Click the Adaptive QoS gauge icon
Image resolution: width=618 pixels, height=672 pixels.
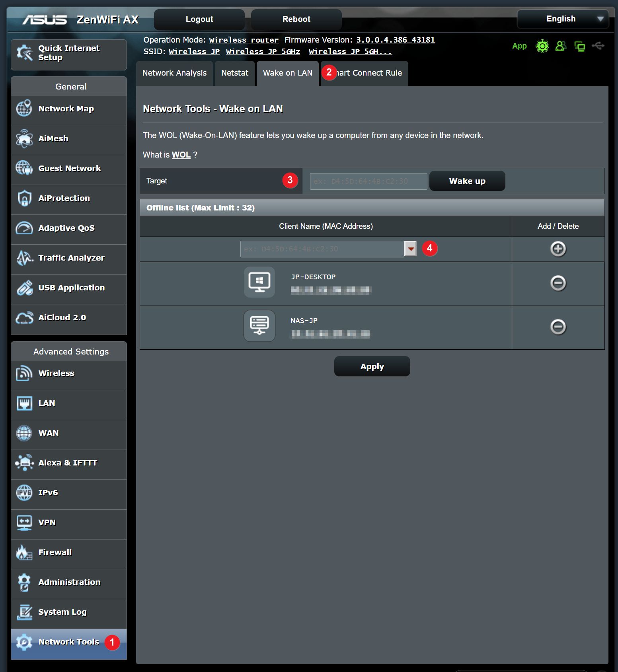click(24, 228)
